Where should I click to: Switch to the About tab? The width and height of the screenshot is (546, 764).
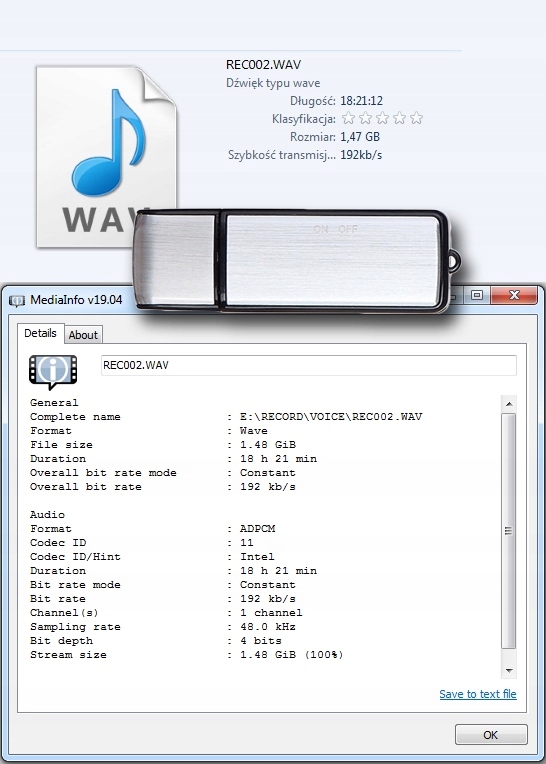pyautogui.click(x=83, y=335)
